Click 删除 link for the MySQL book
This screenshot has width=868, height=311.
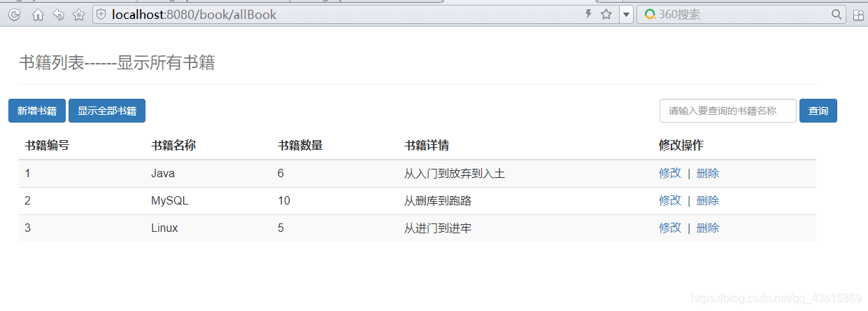pyautogui.click(x=708, y=200)
